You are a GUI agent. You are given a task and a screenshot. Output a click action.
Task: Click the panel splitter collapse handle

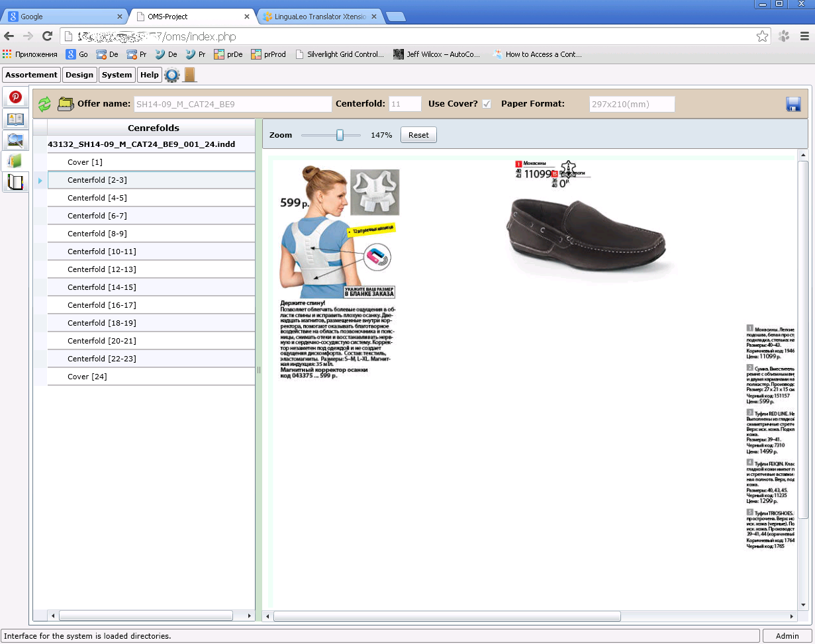coord(259,371)
